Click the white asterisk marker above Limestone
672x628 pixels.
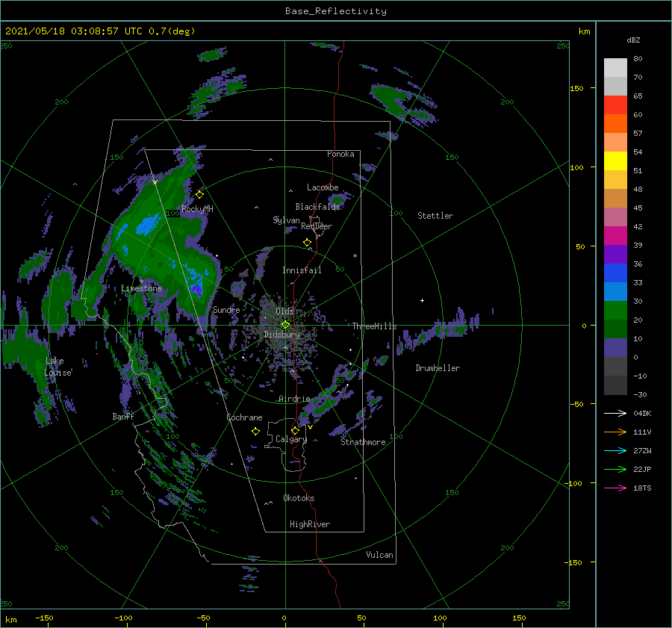click(x=141, y=282)
